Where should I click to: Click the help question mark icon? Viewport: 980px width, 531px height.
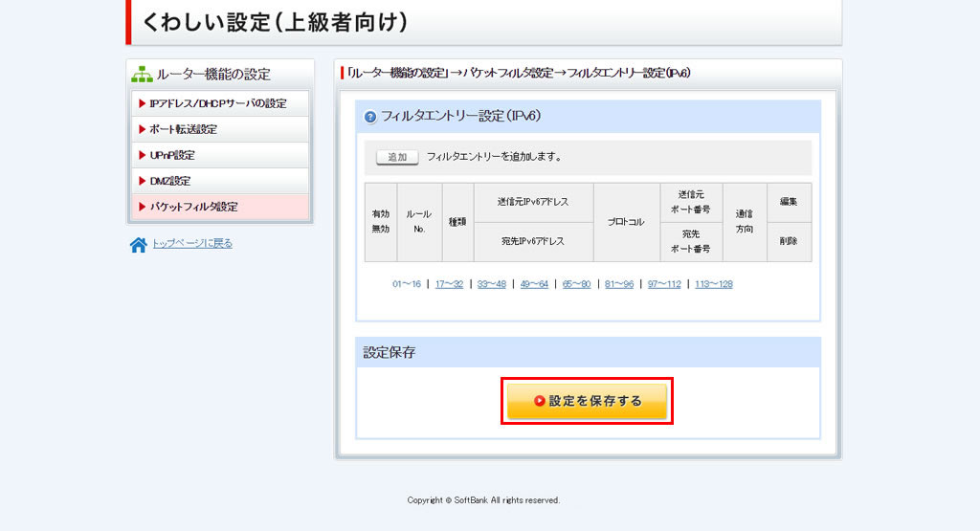tap(370, 117)
